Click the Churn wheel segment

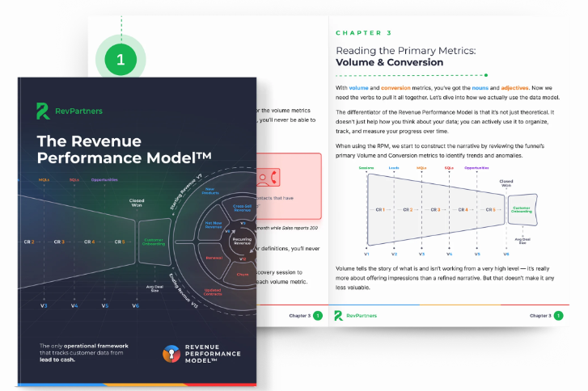(x=243, y=274)
